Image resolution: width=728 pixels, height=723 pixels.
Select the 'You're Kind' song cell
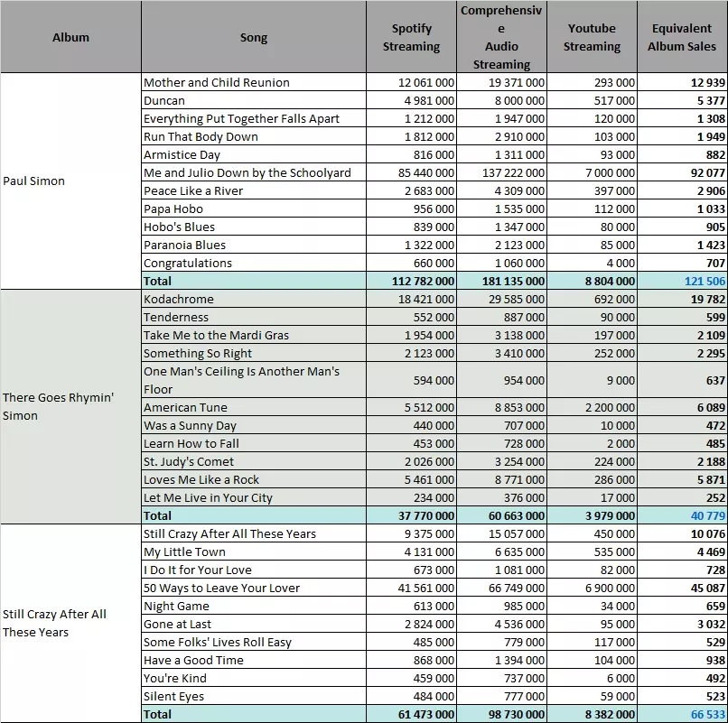tap(254, 678)
